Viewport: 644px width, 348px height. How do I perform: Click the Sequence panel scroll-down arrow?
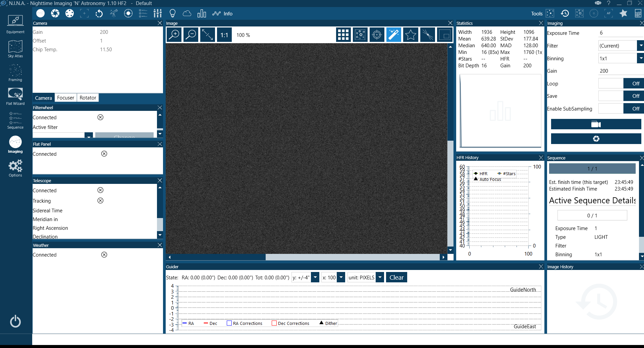point(642,257)
